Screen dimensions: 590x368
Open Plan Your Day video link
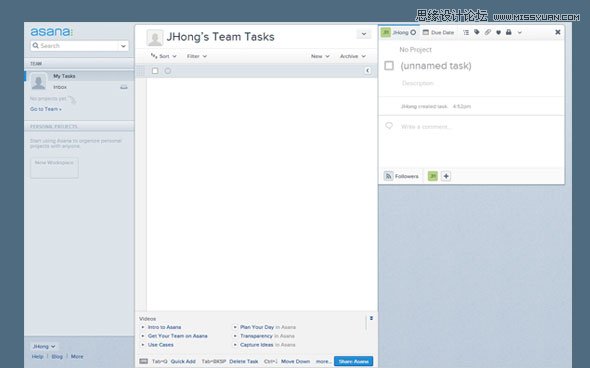(257, 327)
